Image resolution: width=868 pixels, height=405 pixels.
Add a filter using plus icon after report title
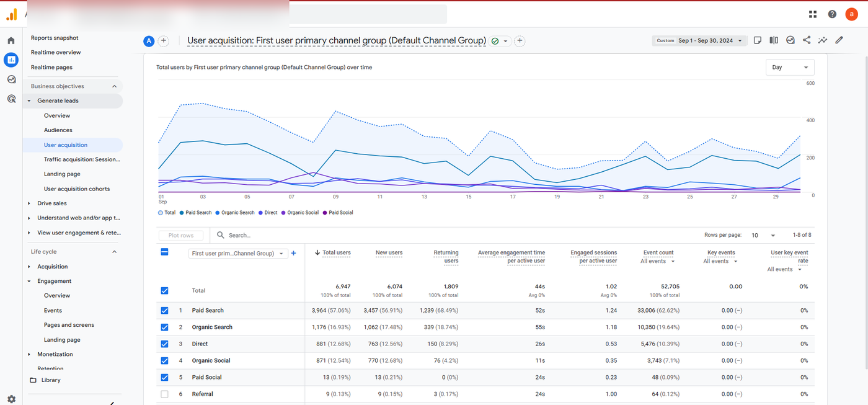pos(520,41)
